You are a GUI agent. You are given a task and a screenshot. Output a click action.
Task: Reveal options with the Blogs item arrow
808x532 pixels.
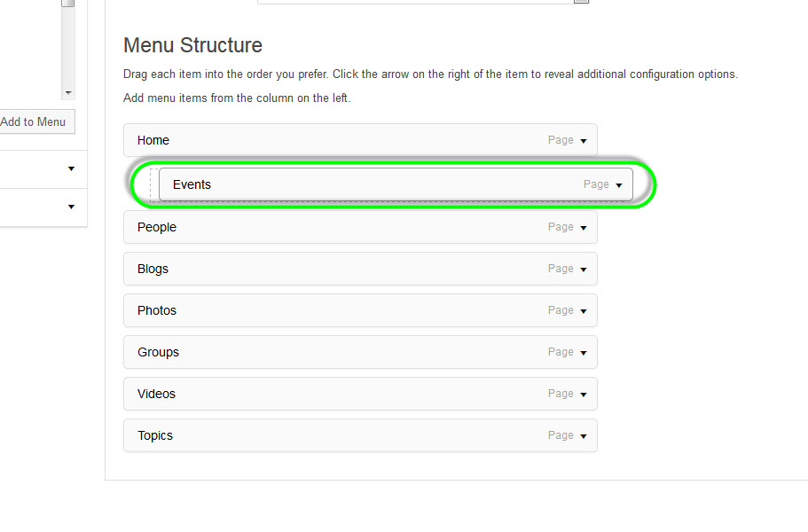coord(584,270)
